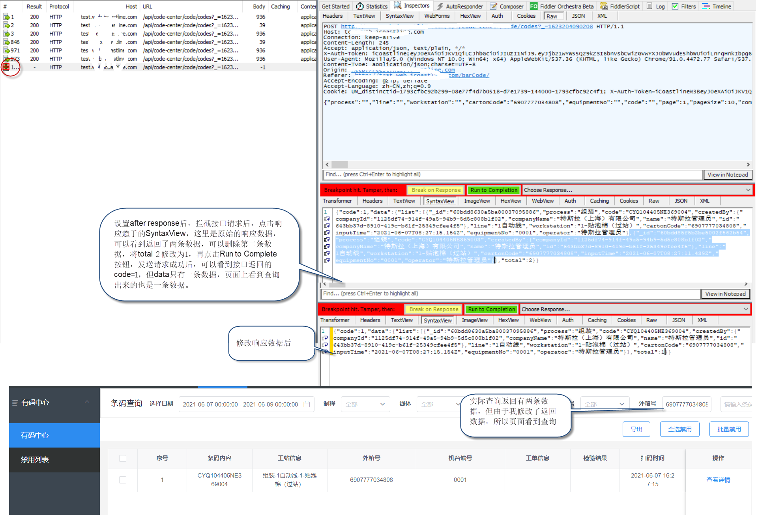Open the Choose Response dropdown

click(636, 190)
